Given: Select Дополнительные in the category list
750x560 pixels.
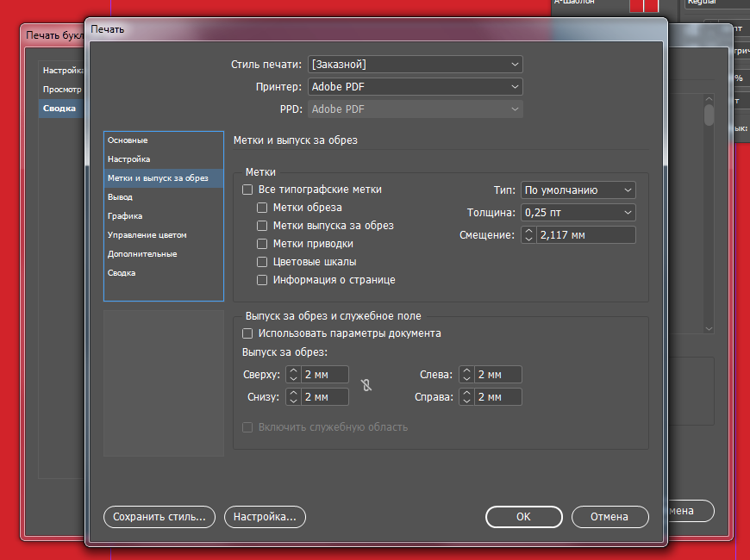Looking at the screenshot, I should (164, 254).
